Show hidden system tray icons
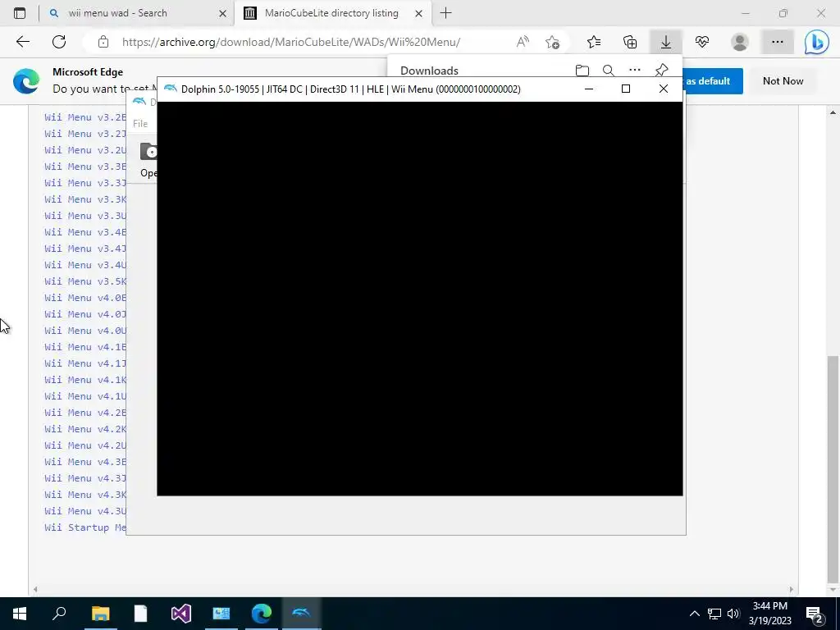The width and height of the screenshot is (840, 630). point(694,614)
